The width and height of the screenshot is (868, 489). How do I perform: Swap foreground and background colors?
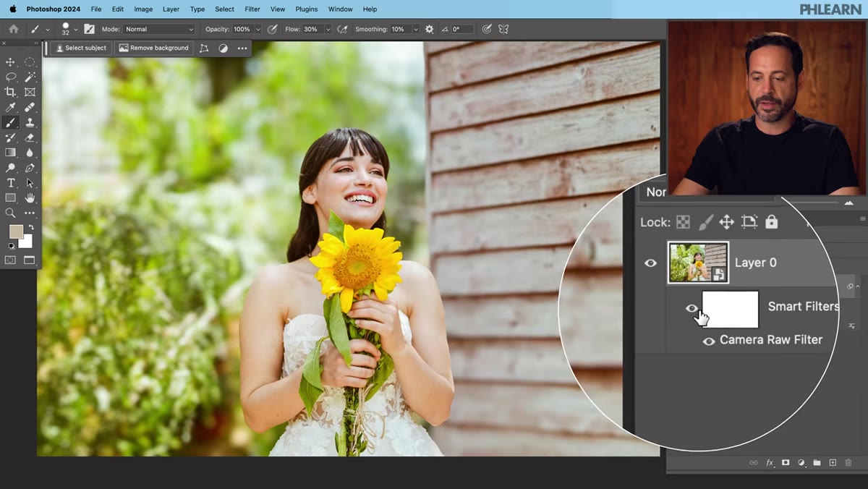(x=31, y=227)
